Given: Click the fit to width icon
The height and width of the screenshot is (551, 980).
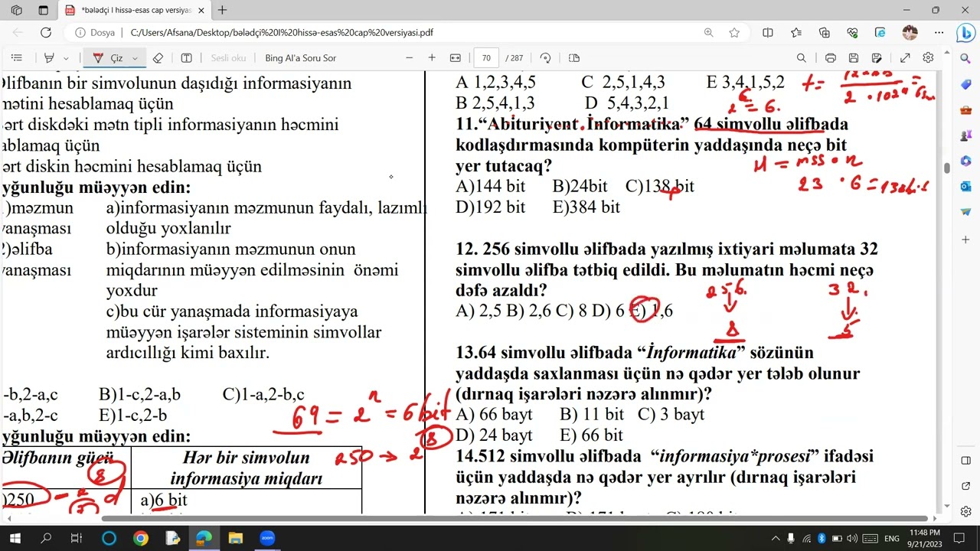Looking at the screenshot, I should (455, 57).
